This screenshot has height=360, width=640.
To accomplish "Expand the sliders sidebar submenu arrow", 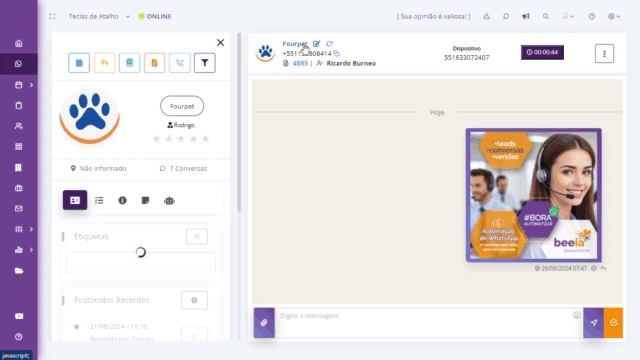I will tap(31, 229).
